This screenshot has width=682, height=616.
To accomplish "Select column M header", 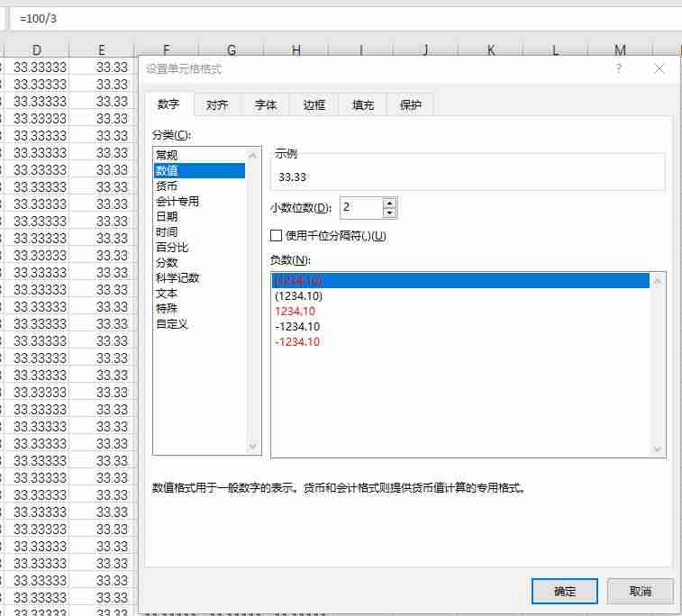I will pyautogui.click(x=620, y=50).
